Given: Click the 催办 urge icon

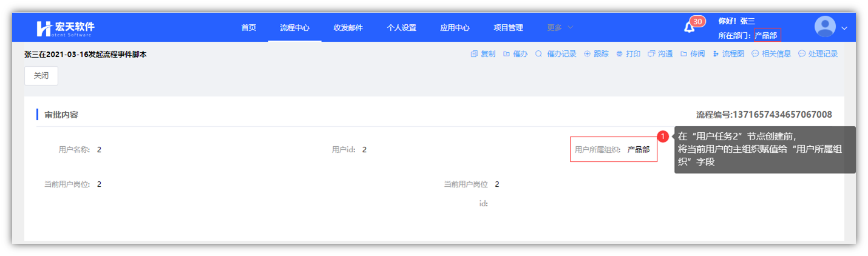Looking at the screenshot, I should (506, 54).
